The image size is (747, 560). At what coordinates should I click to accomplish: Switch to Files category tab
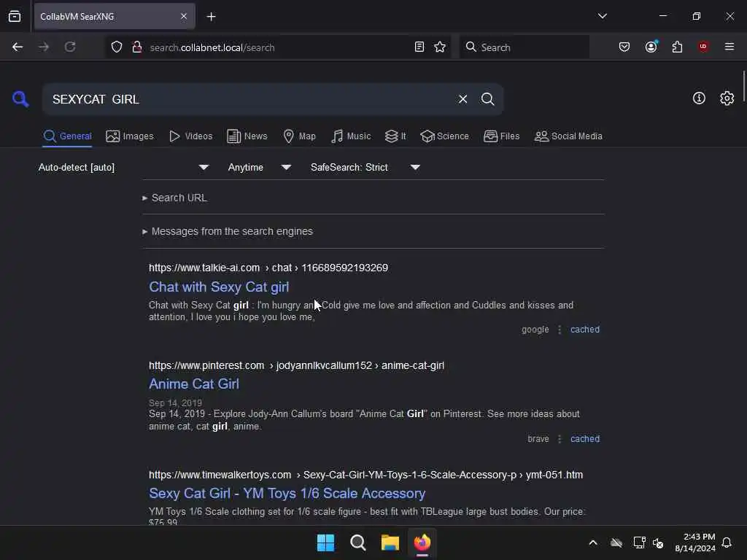pyautogui.click(x=501, y=136)
